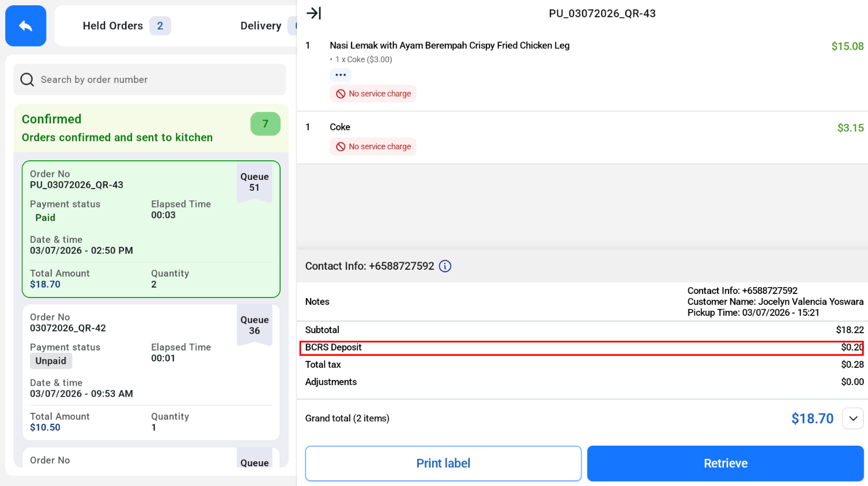Screen dimensions: 868x486
Task: Click 1 x Coke ($3.00) modifier text
Action: 364,59
